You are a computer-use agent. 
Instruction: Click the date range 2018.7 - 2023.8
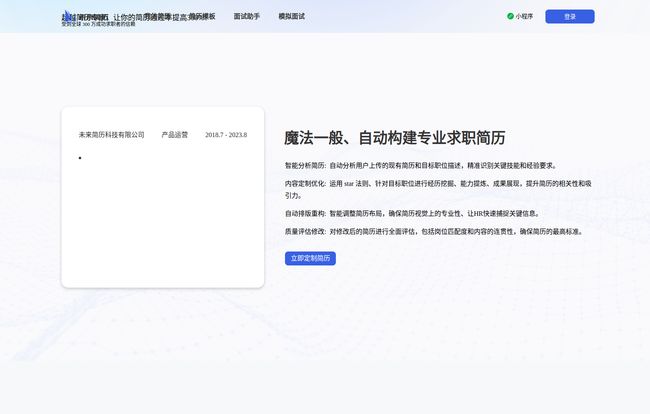(226, 135)
